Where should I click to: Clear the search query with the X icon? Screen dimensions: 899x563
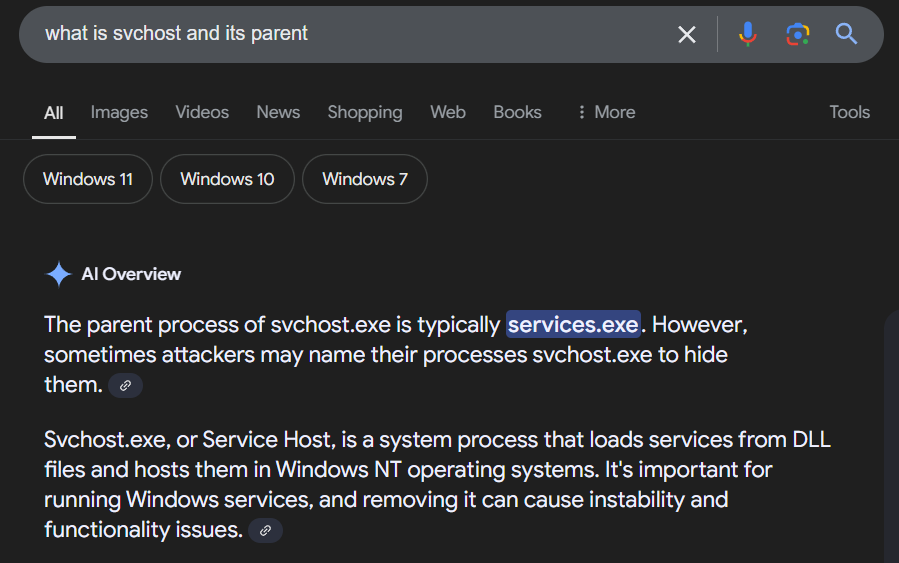coord(686,34)
